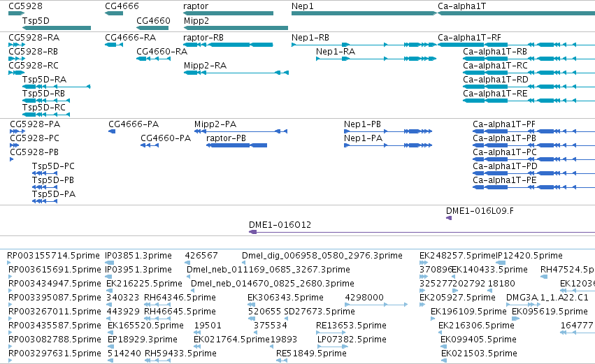595x364 pixels.
Task: Select transcript CG4660-RA
Action: click(x=162, y=52)
